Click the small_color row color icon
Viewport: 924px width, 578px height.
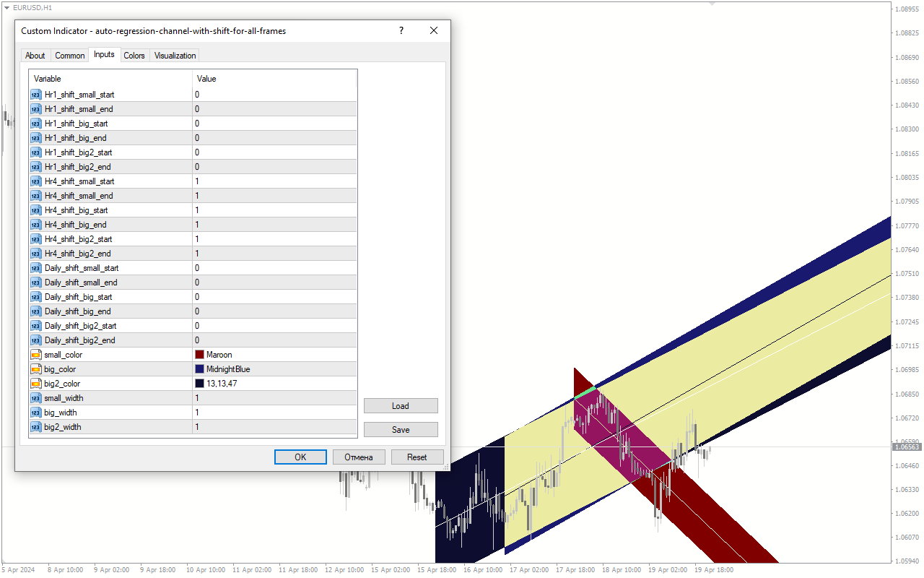36,355
